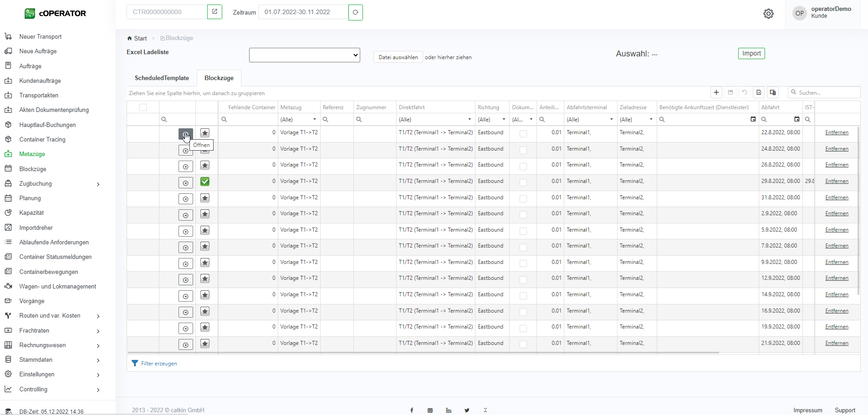868x415 pixels.
Task: Click the open-container icon next to CTR field
Action: (x=214, y=12)
